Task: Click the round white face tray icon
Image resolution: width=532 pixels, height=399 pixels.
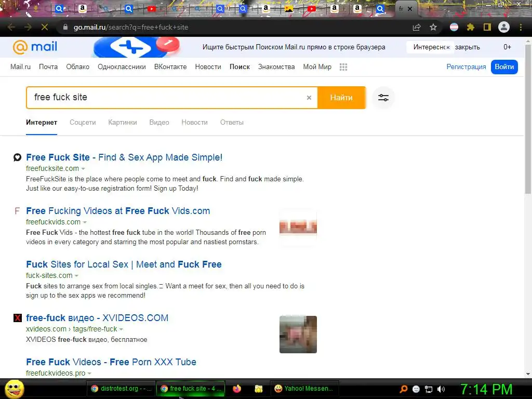Action: click(x=416, y=389)
